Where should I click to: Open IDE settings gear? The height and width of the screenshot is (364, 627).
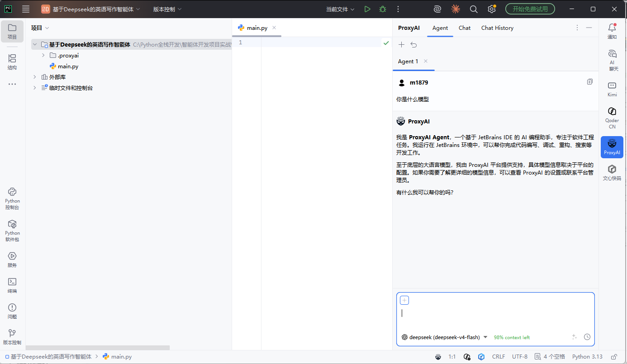[492, 9]
